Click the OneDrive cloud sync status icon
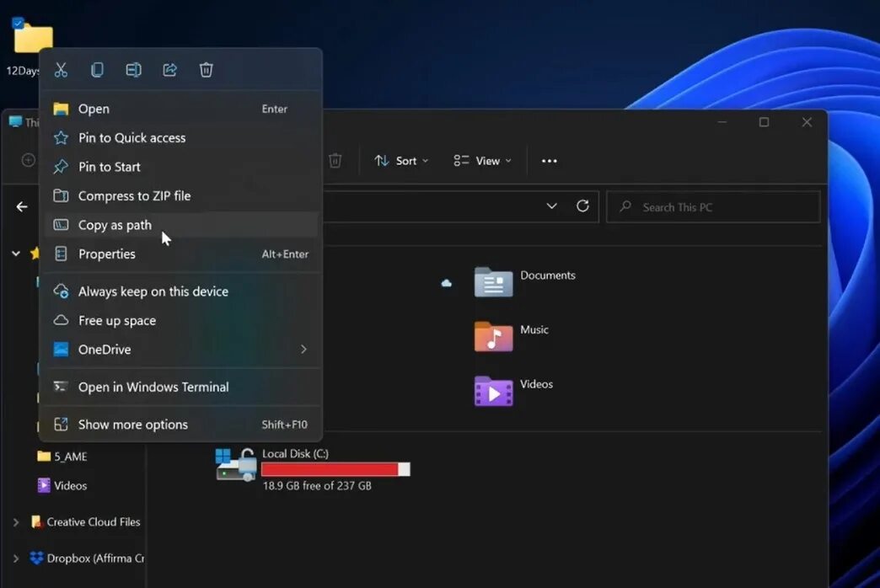Viewport: 880px width, 588px height. click(x=446, y=283)
